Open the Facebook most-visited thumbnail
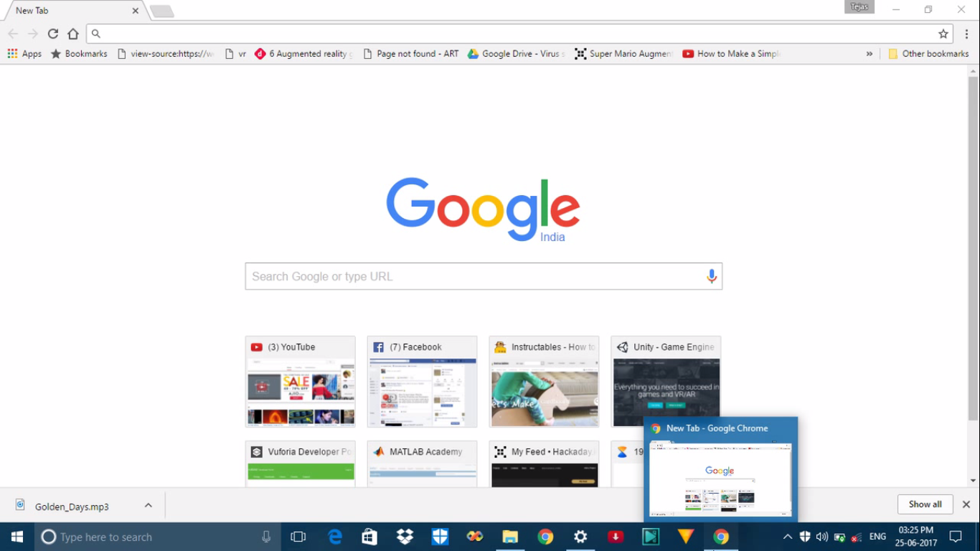 pos(422,382)
